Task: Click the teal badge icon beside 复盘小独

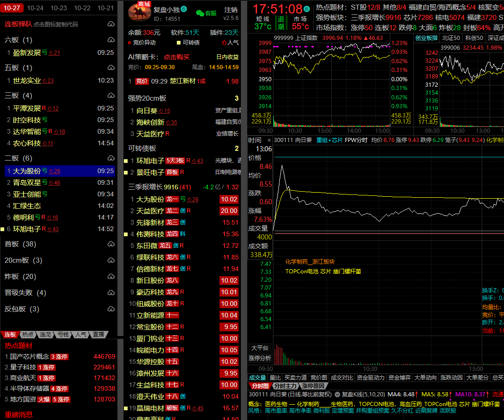Action: [x=184, y=9]
